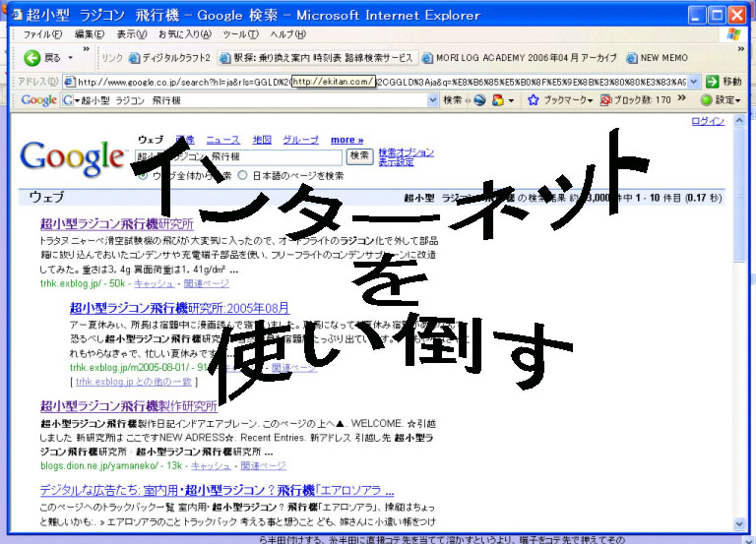This screenshot has height=544, width=756.
Task: Open the ディジタルクラフト2 link shortcut
Action: [169, 58]
